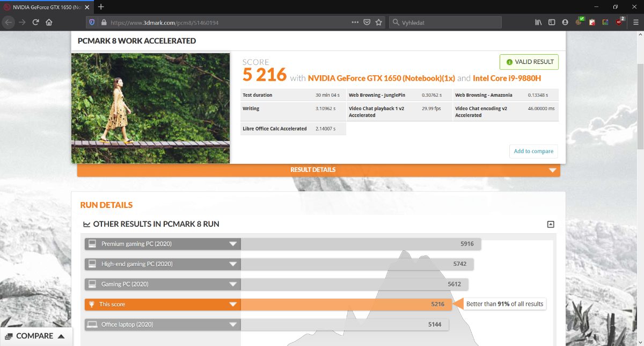Bookmark this page with the star icon
This screenshot has width=644, height=346.
coord(379,23)
